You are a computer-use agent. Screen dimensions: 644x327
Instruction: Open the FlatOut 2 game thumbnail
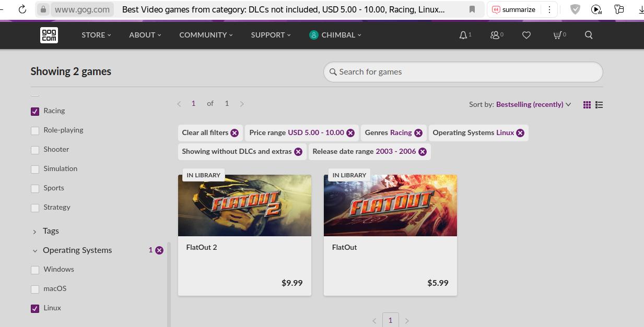click(244, 205)
